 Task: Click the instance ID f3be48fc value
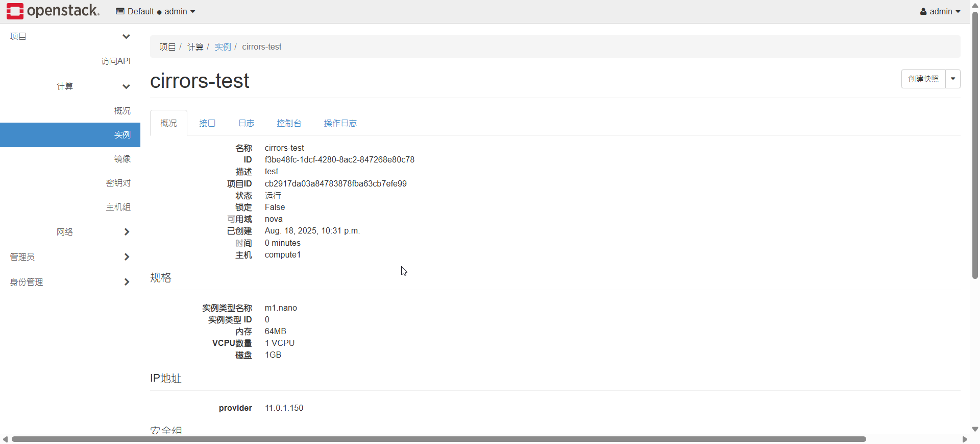click(339, 160)
